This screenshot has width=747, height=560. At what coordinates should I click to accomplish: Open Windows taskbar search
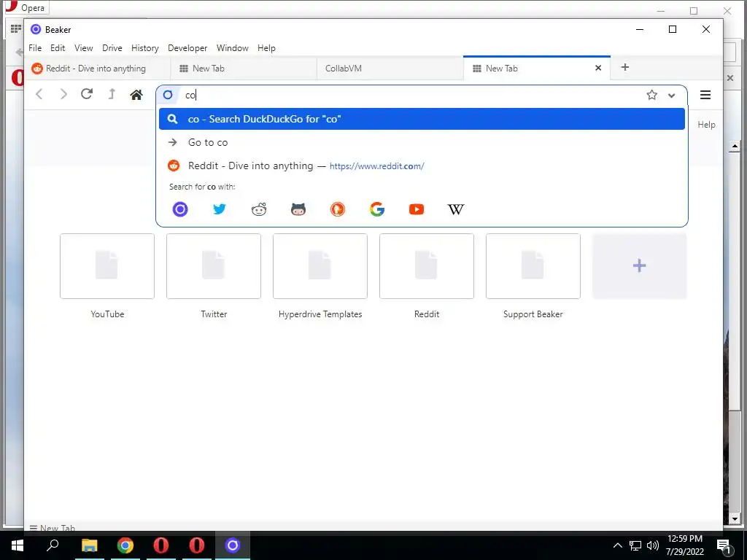[53, 545]
